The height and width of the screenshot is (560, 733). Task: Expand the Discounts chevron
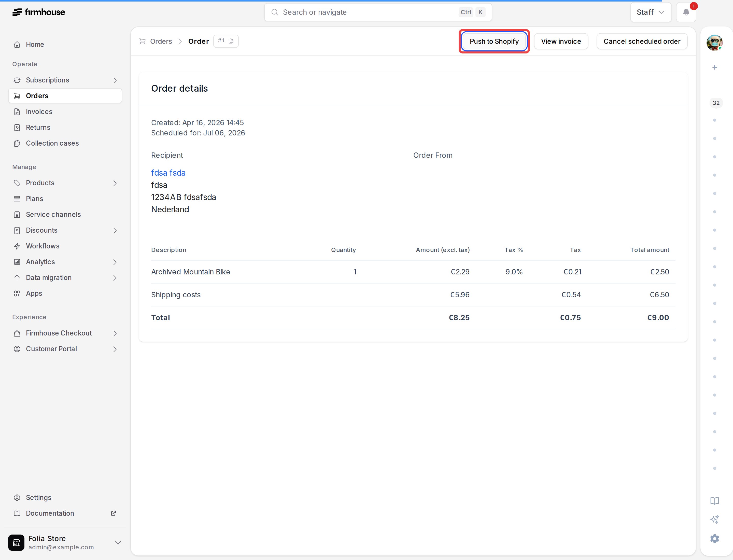[x=115, y=230]
